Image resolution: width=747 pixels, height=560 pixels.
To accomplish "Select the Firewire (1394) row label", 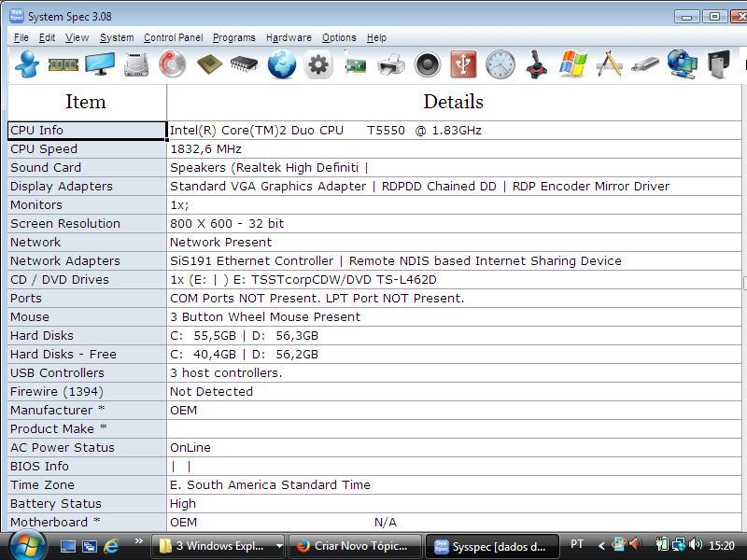I will [87, 391].
